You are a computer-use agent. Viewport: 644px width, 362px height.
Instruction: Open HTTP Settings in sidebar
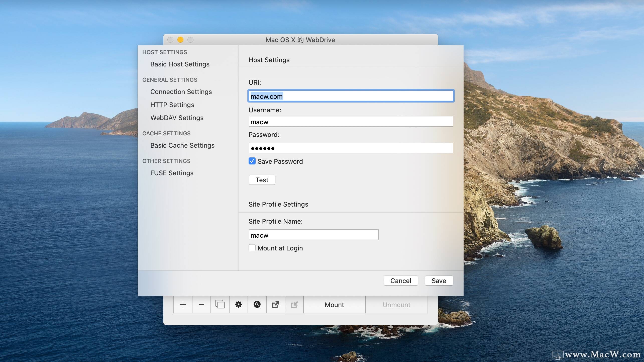(172, 105)
